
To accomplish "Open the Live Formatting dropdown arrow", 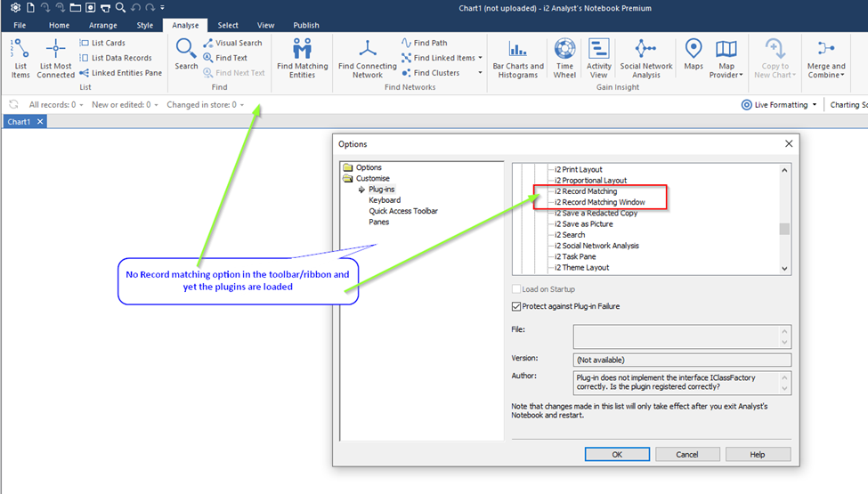I will pos(815,104).
